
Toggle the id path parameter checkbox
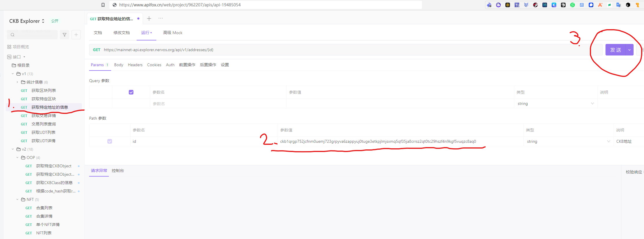[x=110, y=141]
